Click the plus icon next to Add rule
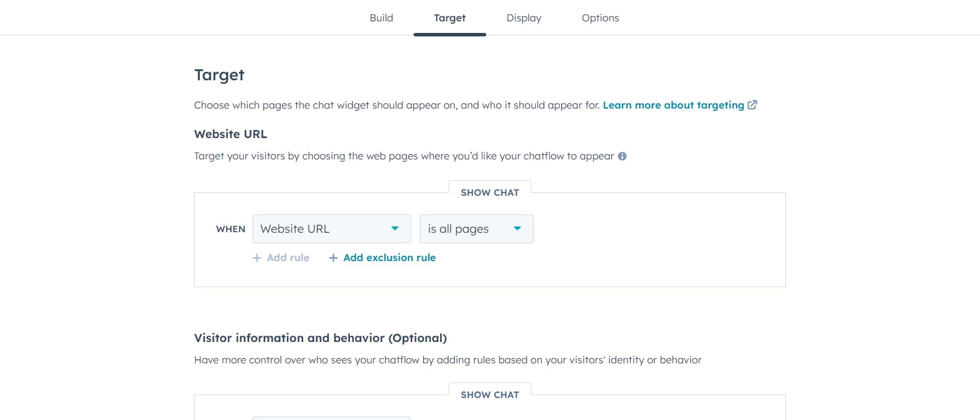 [256, 258]
